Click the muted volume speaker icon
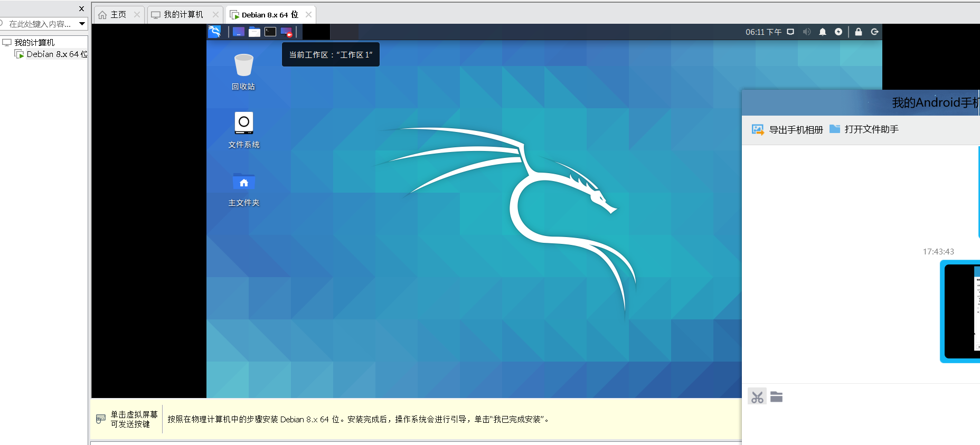The height and width of the screenshot is (445, 980). point(807,32)
